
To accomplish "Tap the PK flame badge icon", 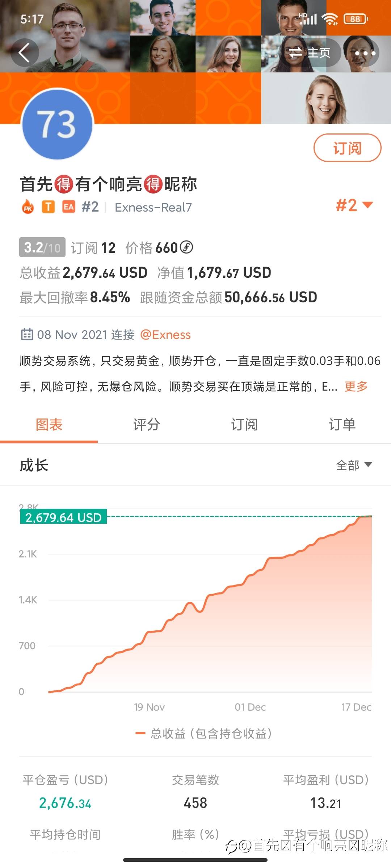I will (x=28, y=207).
